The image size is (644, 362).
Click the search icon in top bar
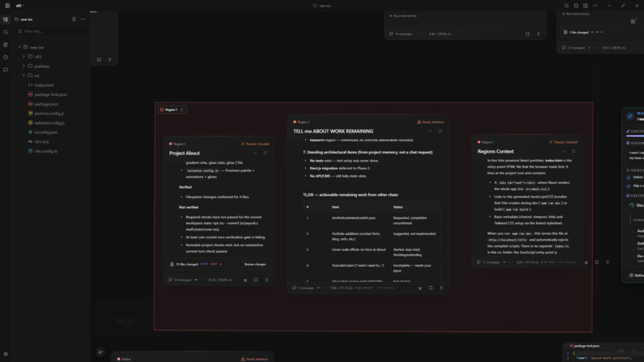[566, 6]
